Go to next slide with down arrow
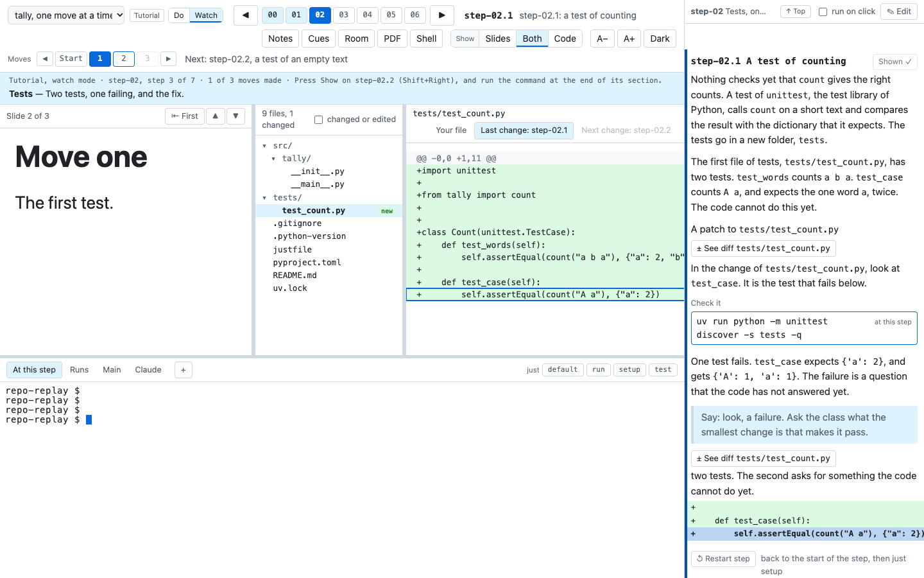Viewport: 924px width, 578px height. [236, 116]
